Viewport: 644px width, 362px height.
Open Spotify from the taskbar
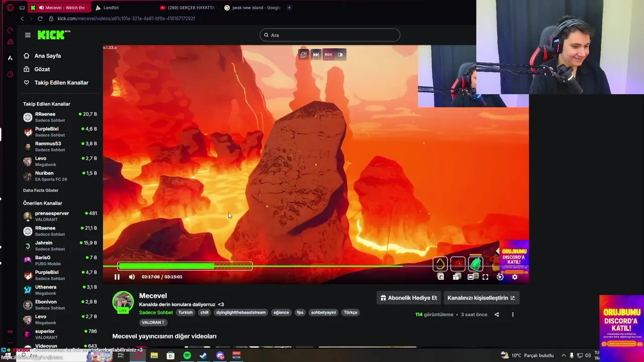(187, 355)
